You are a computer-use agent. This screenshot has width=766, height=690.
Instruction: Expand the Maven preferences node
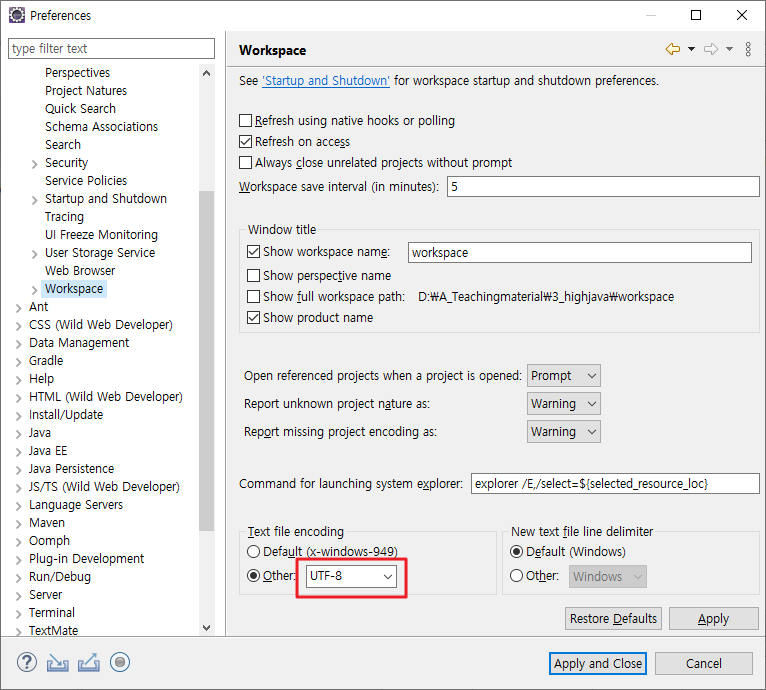click(19, 524)
